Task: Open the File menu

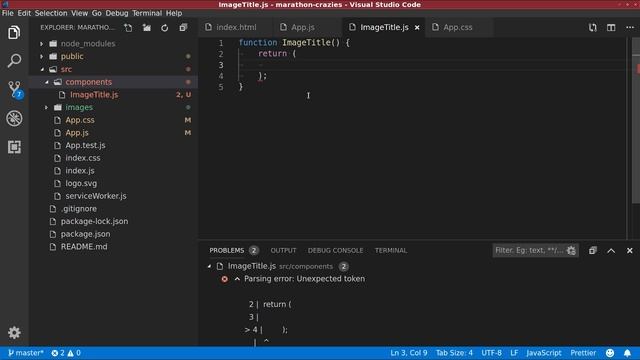Action: pyautogui.click(x=7, y=13)
